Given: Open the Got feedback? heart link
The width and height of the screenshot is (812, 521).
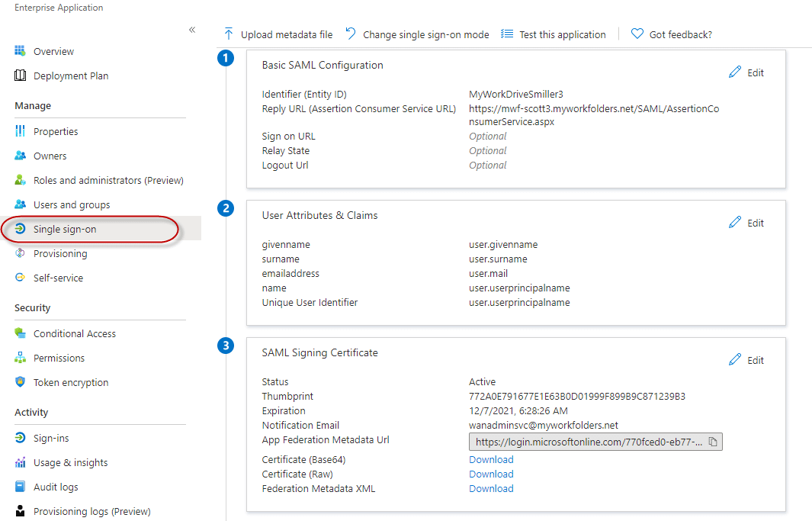Looking at the screenshot, I should [x=637, y=34].
